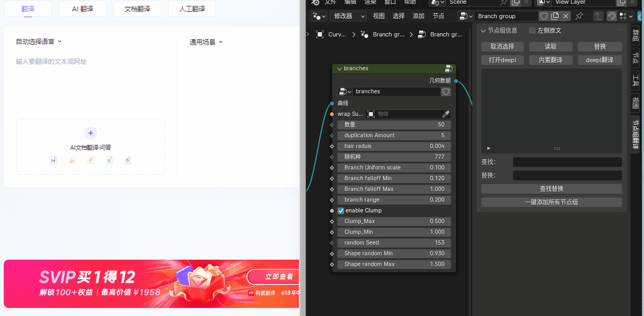644x316 pixels.
Task: Toggle snapping in the node editor header
Action: pyautogui.click(x=611, y=16)
